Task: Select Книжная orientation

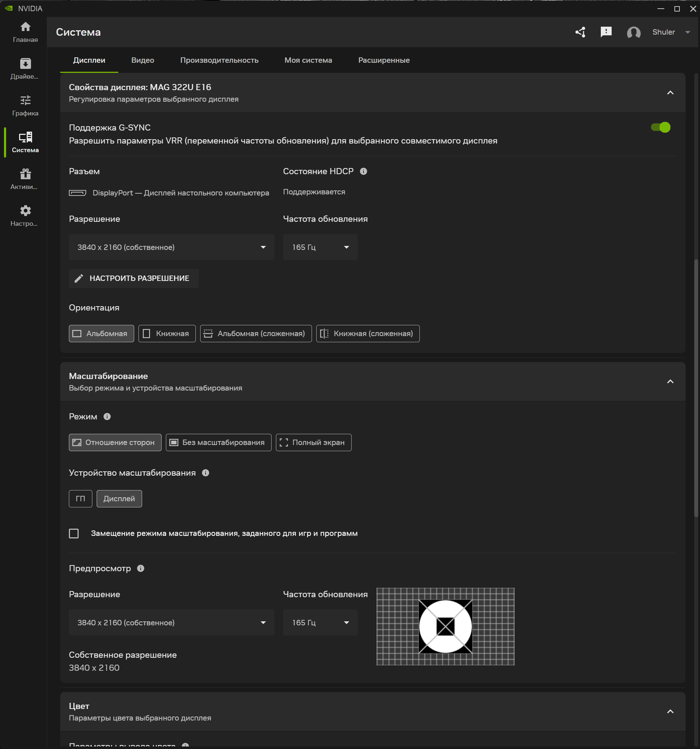Action: point(167,334)
